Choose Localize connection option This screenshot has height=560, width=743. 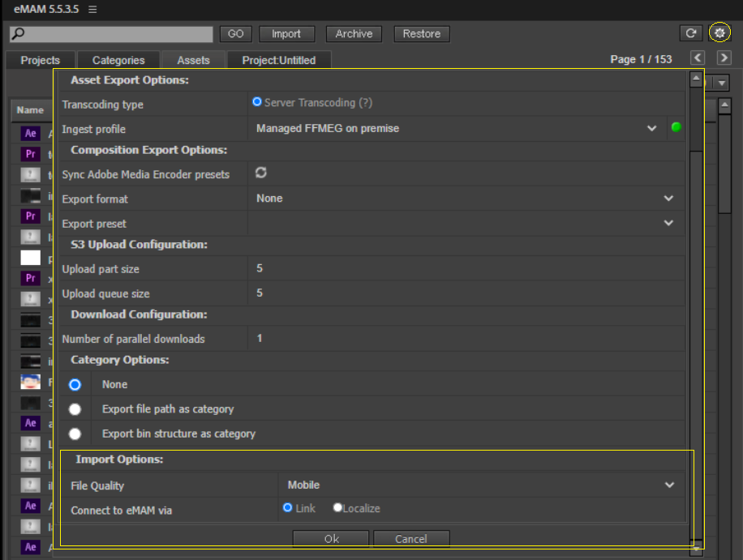[337, 507]
